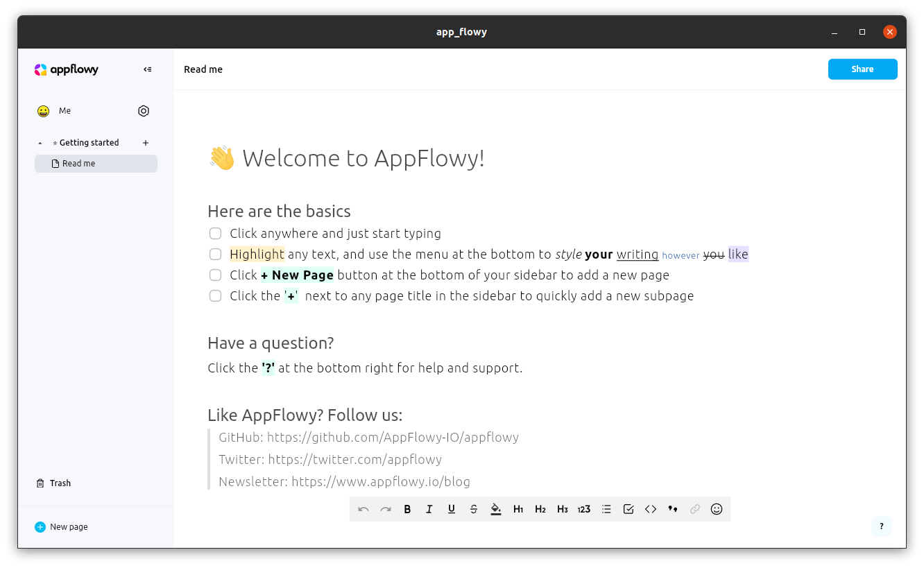Screen dimensions: 924x568
Task: Apply underline formatting in the toolbar
Action: point(451,508)
